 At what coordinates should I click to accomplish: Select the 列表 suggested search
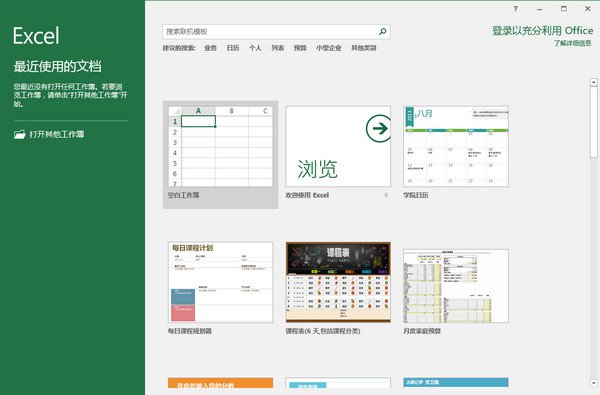[x=278, y=48]
